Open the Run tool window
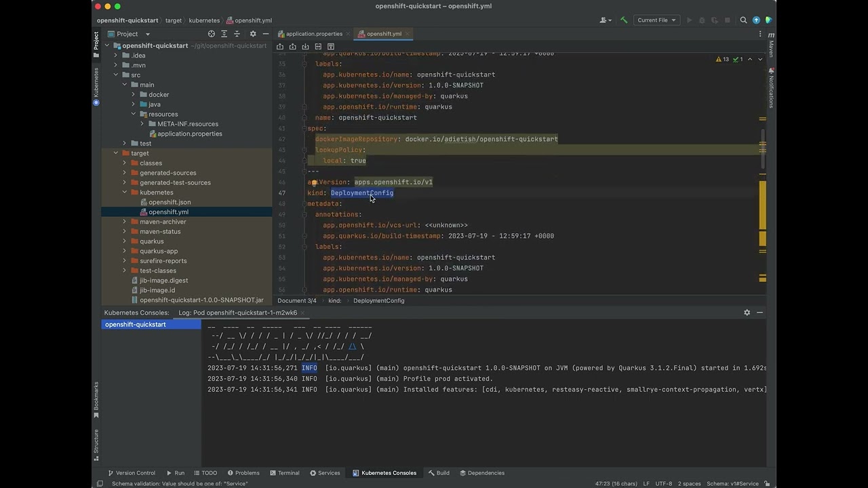Viewport: 868px width, 488px height. point(175,473)
